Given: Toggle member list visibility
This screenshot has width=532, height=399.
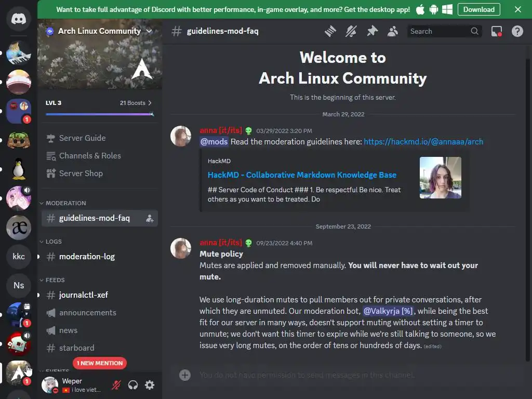Looking at the screenshot, I should click(393, 31).
